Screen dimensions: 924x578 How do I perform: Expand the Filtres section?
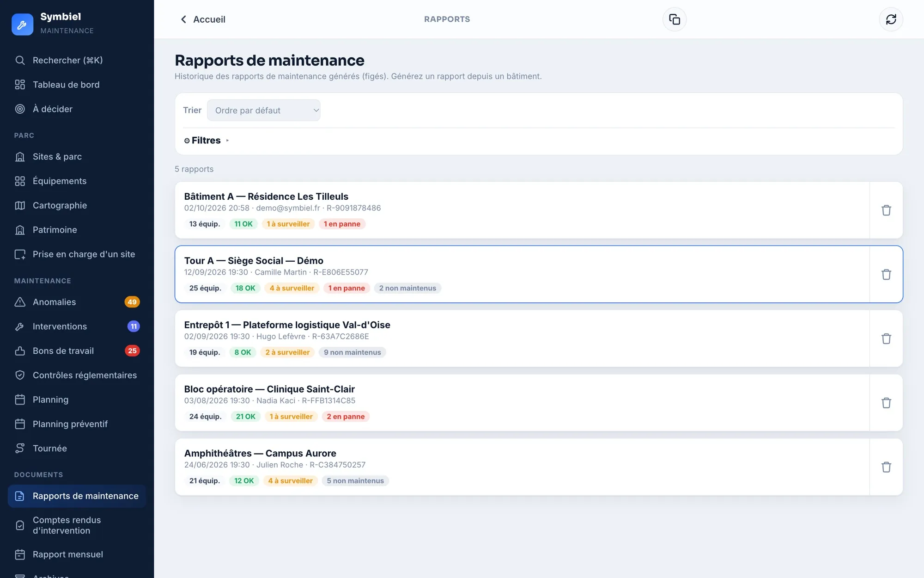tap(206, 141)
